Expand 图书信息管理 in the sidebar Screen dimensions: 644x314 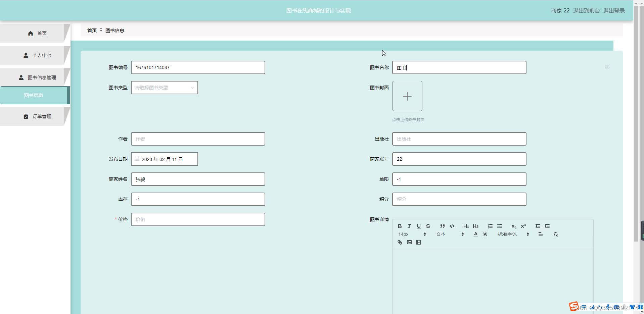pos(35,77)
